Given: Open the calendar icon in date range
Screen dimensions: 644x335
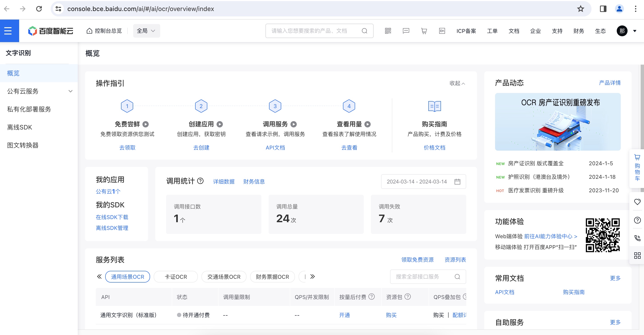Looking at the screenshot, I should click(x=457, y=182).
